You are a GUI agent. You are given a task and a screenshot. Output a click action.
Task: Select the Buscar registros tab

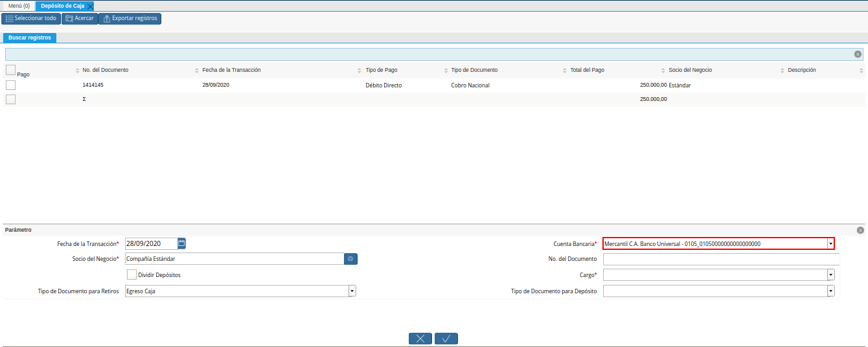30,38
